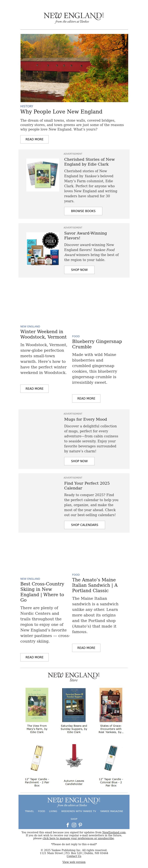Open the covered bridge hero image
The height and width of the screenshot is (868, 148).
tap(74, 68)
